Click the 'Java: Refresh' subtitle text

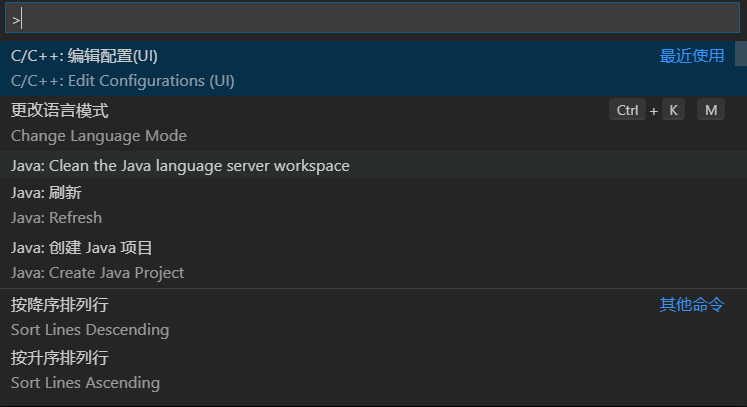[x=56, y=217]
